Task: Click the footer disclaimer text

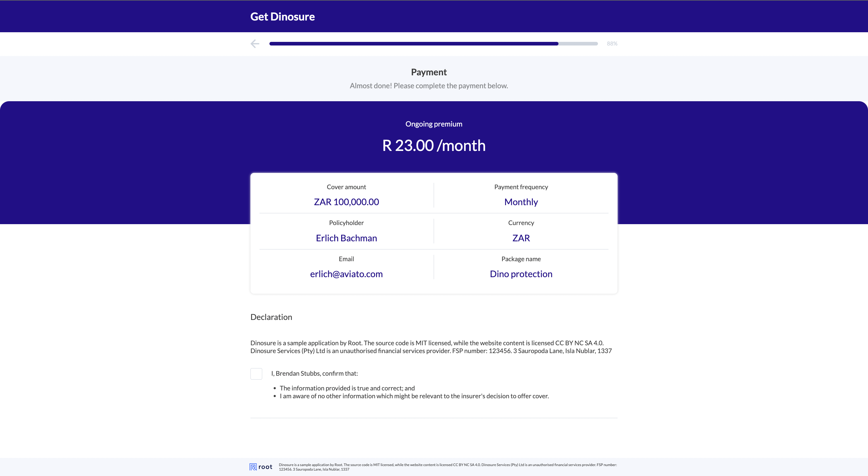Action: coord(448,467)
